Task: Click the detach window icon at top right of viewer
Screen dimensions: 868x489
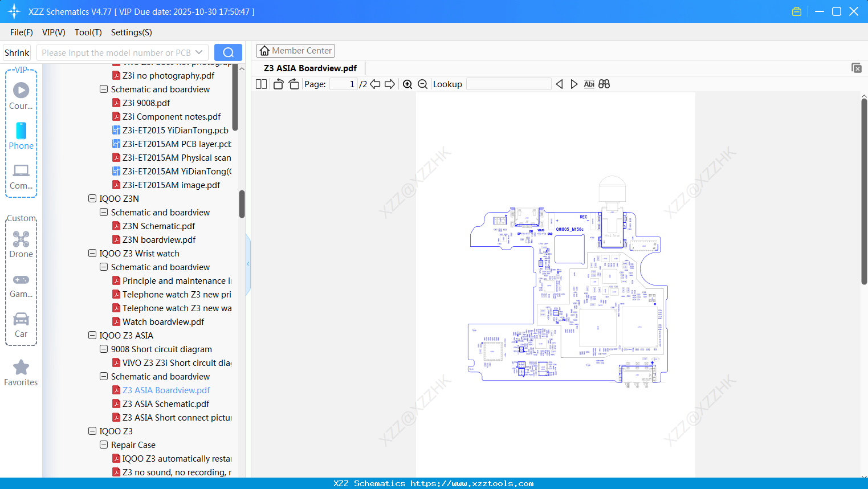Action: [856, 68]
